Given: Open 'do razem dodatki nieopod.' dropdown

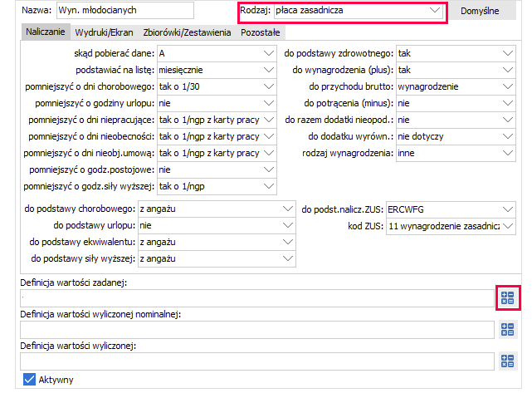Looking at the screenshot, I should [456, 120].
